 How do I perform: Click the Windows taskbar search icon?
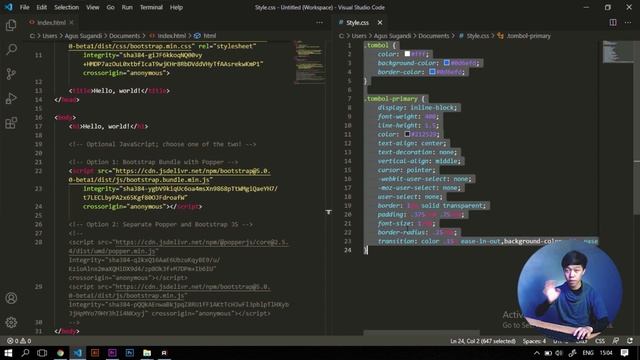click(25, 353)
